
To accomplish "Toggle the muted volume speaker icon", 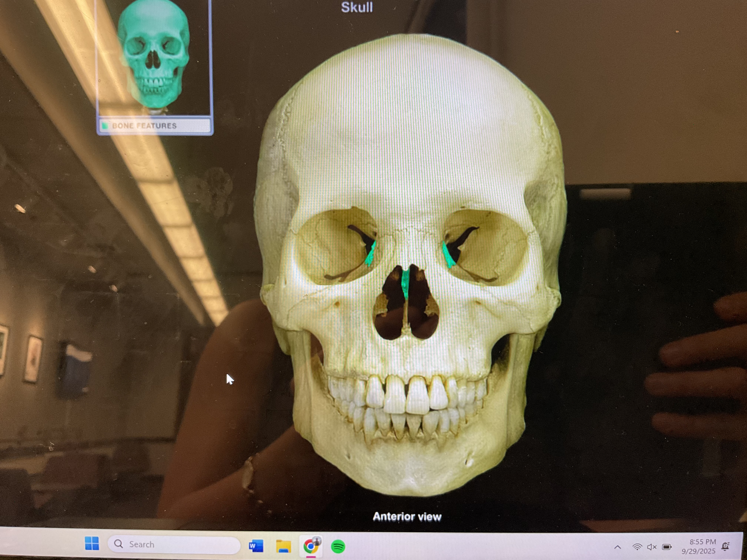I will tap(652, 547).
